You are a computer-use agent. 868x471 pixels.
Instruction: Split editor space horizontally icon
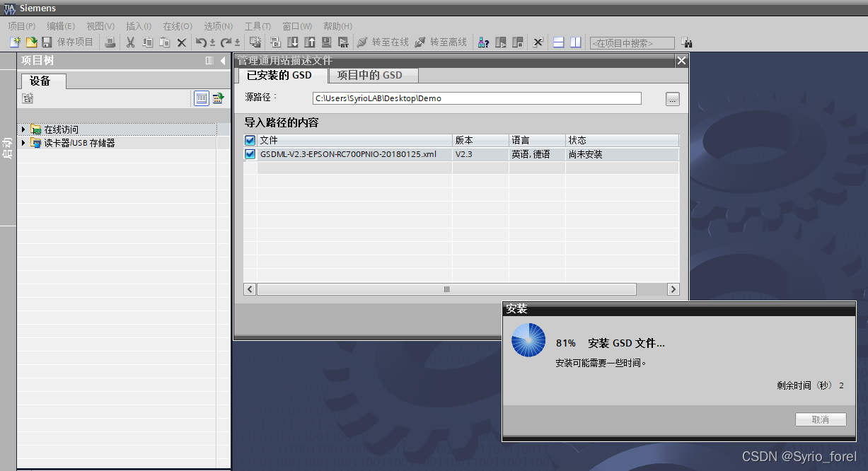[558, 42]
